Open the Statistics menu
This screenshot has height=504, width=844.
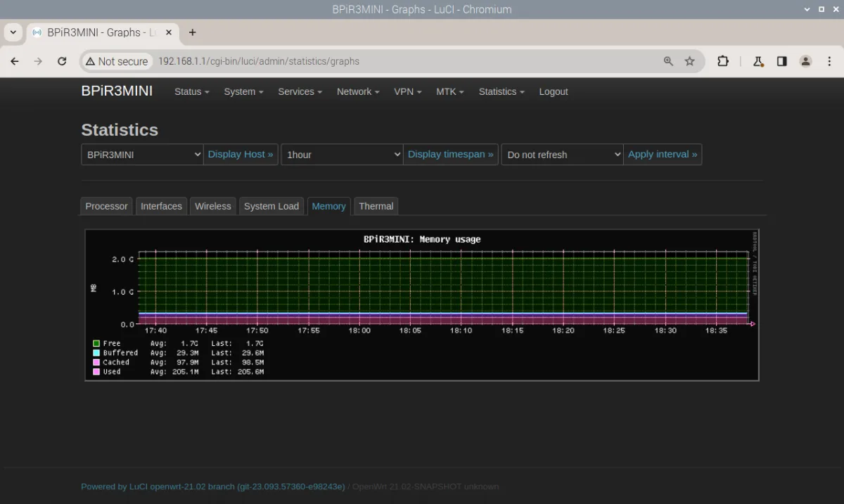(x=501, y=91)
